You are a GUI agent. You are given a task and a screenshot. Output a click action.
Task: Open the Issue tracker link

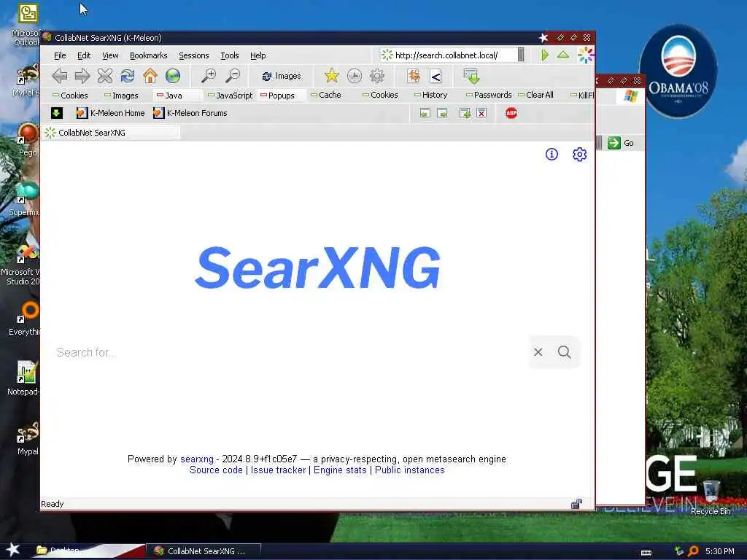pyautogui.click(x=278, y=470)
